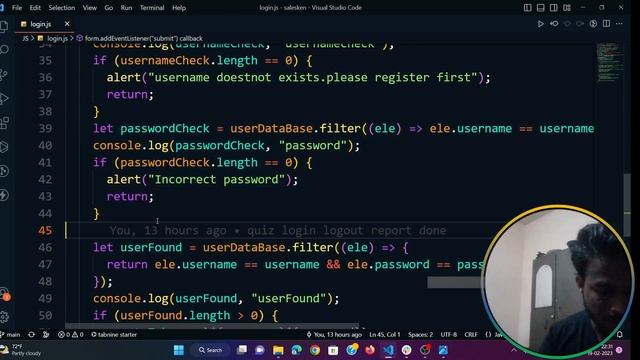Screen dimensions: 640x360
Task: Click the taskbar Search box
Action: [210, 350]
